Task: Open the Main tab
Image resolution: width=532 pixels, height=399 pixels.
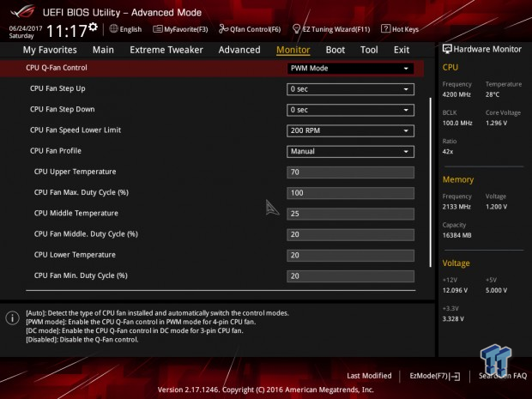Action: [103, 50]
